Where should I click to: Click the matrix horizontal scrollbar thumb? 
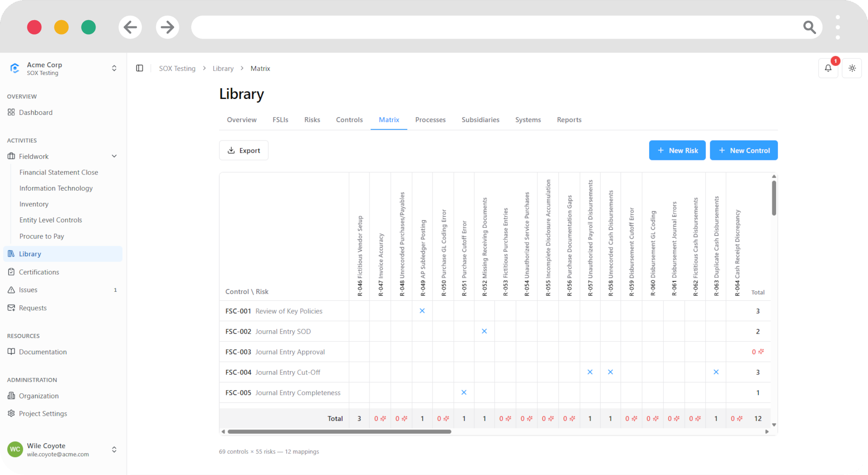tap(340, 432)
